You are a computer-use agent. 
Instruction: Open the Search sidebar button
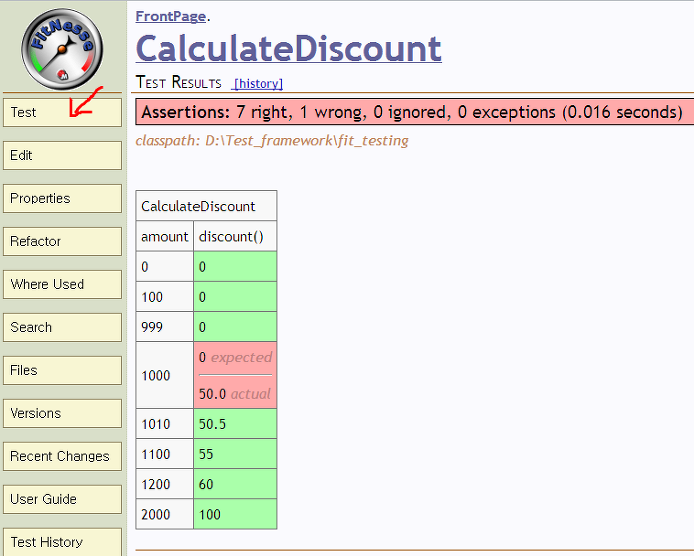coord(62,327)
